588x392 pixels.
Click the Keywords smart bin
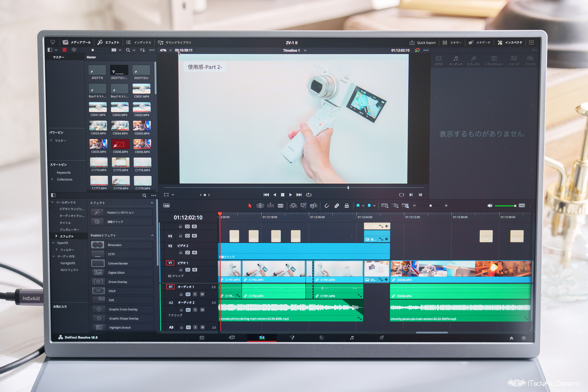[64, 173]
